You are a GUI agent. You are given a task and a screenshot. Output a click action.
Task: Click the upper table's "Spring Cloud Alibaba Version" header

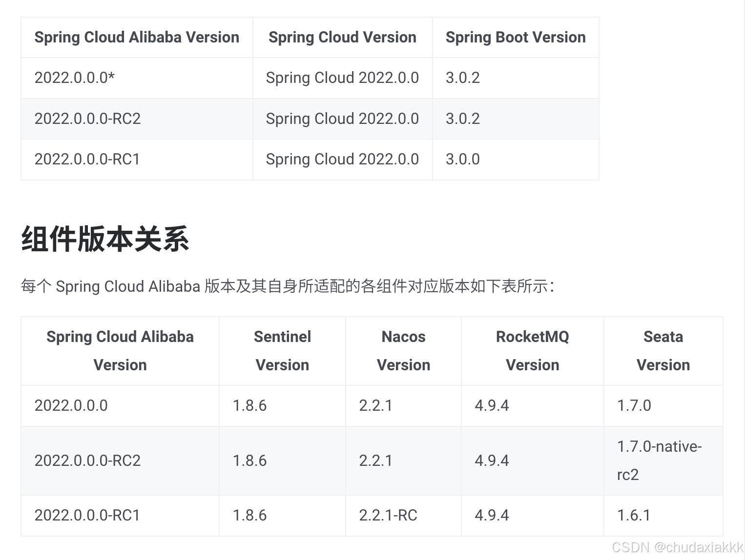[x=137, y=38]
